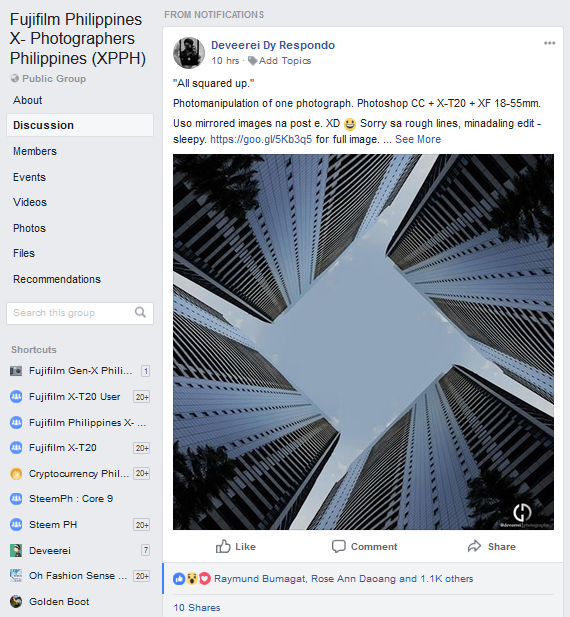The image size is (570, 617).
Task: Open the About section
Action: [x=28, y=100]
